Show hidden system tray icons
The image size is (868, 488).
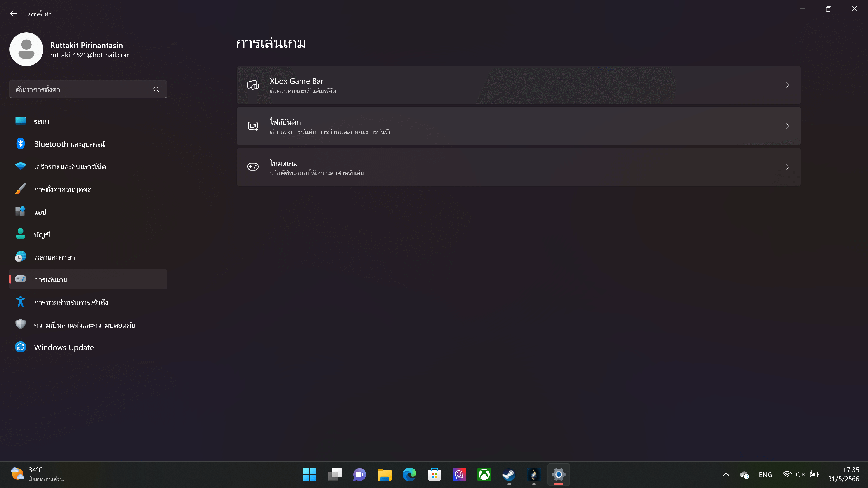pos(726,474)
